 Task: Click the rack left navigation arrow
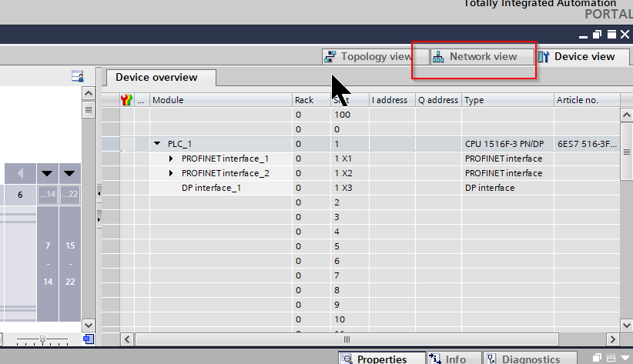20,173
